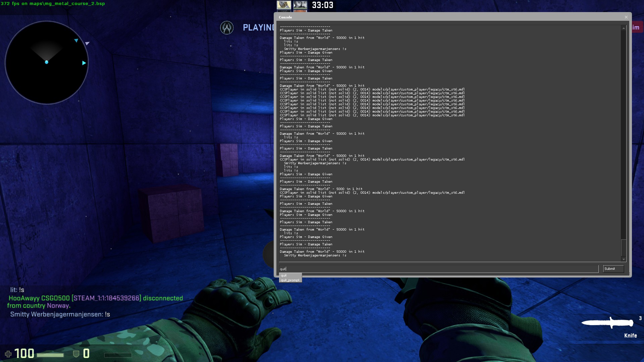Click the health cross icon
644x362 pixels.
tap(8, 354)
